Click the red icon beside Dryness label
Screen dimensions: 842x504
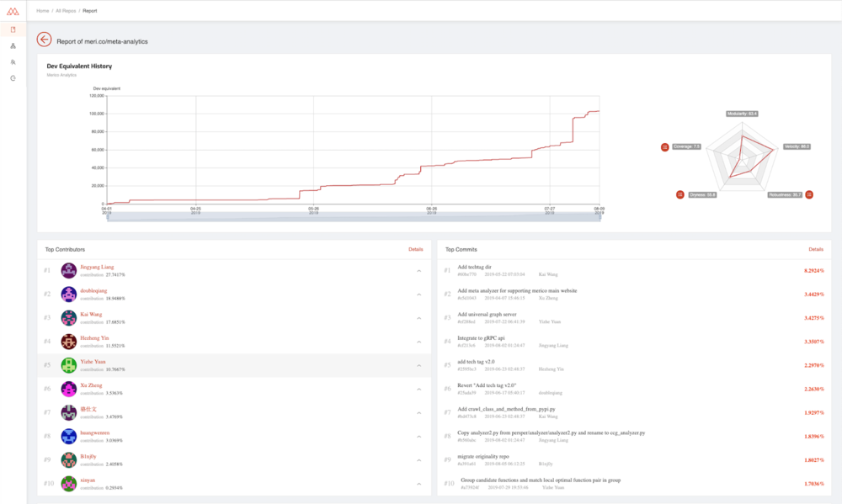click(680, 194)
